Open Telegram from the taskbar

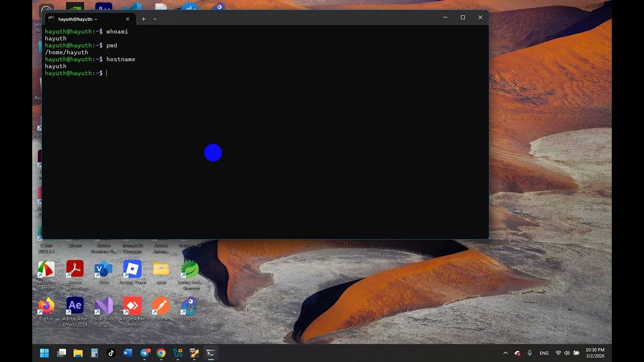coord(144,353)
